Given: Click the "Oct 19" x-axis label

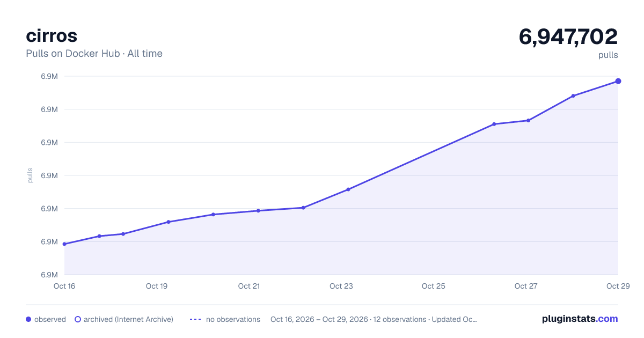Looking at the screenshot, I should tap(157, 286).
